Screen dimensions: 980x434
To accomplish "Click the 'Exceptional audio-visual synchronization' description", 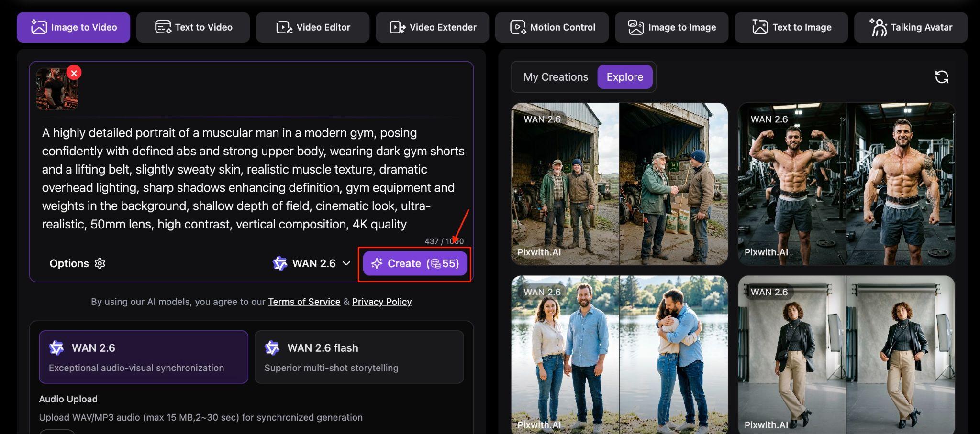I will (136, 368).
